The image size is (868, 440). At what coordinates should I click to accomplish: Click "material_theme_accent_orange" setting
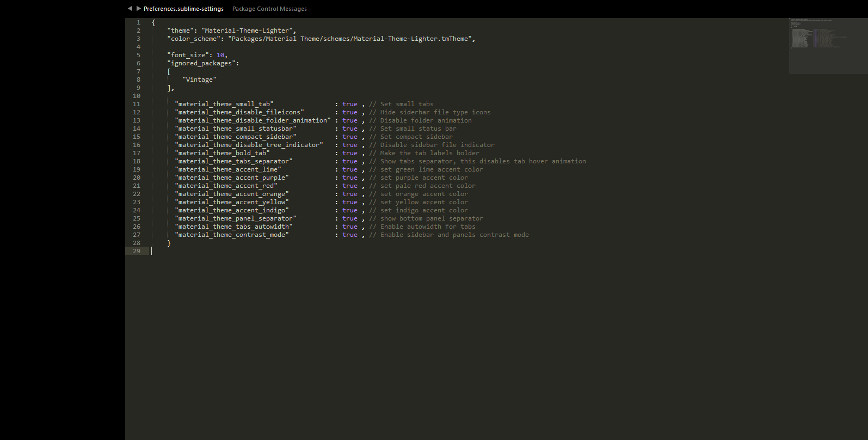(232, 194)
